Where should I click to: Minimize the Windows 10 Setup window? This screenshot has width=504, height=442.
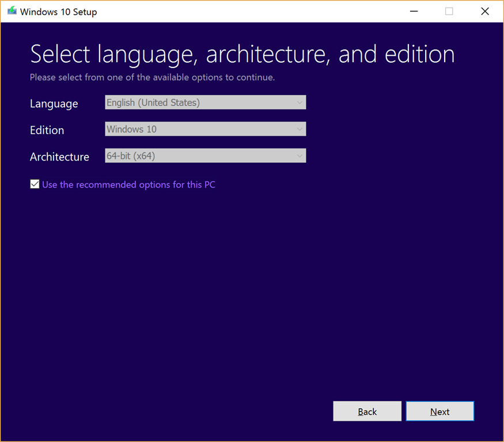click(414, 12)
